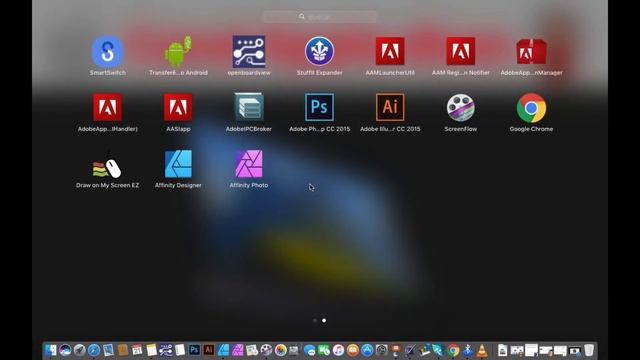
Task: Open AdobeApp...Handler app icon
Action: point(107,108)
